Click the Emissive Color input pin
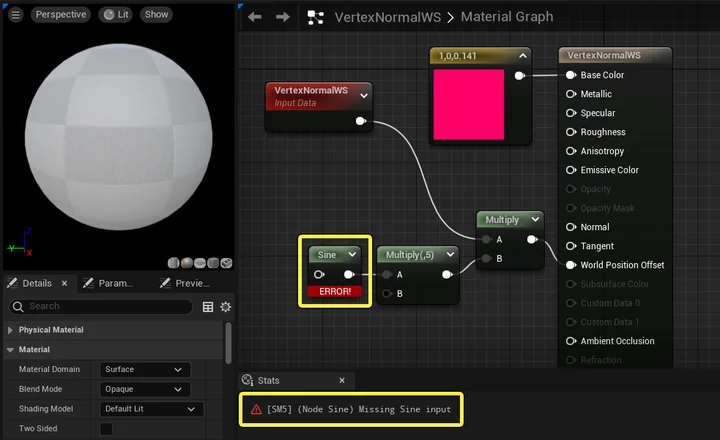This screenshot has height=440, width=720. [x=571, y=170]
